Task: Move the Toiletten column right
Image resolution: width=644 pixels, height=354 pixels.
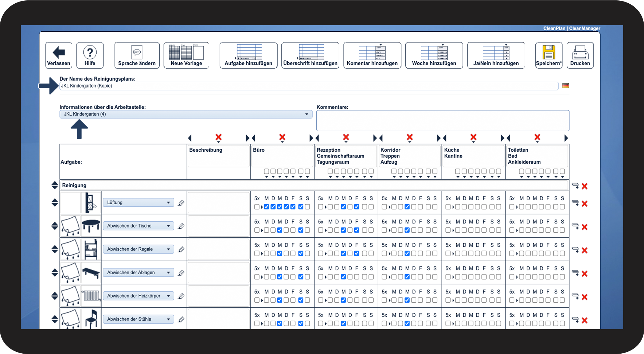Action: click(x=566, y=138)
